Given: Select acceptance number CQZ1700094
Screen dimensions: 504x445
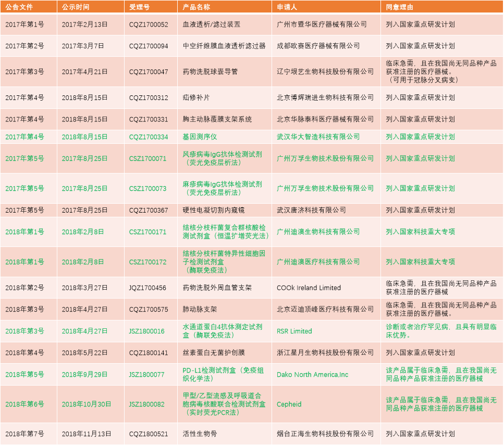Looking at the screenshot, I should pyautogui.click(x=149, y=46).
